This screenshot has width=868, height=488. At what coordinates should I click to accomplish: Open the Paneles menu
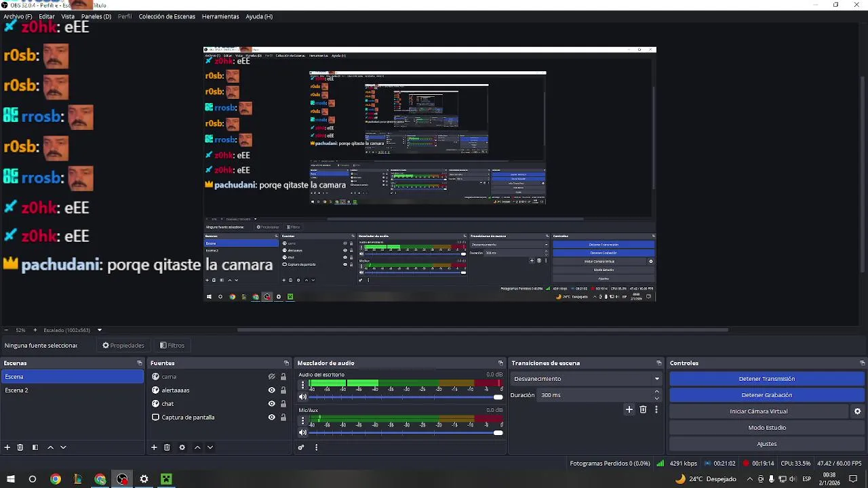click(x=96, y=16)
